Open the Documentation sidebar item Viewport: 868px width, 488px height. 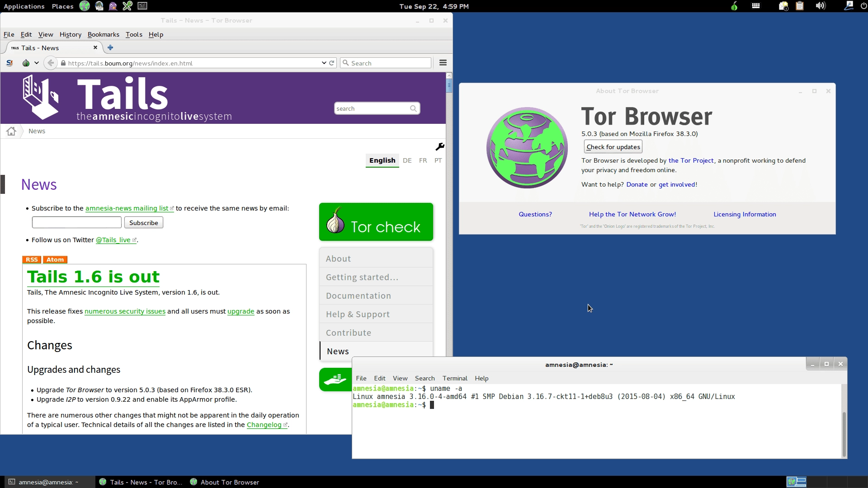376,296
